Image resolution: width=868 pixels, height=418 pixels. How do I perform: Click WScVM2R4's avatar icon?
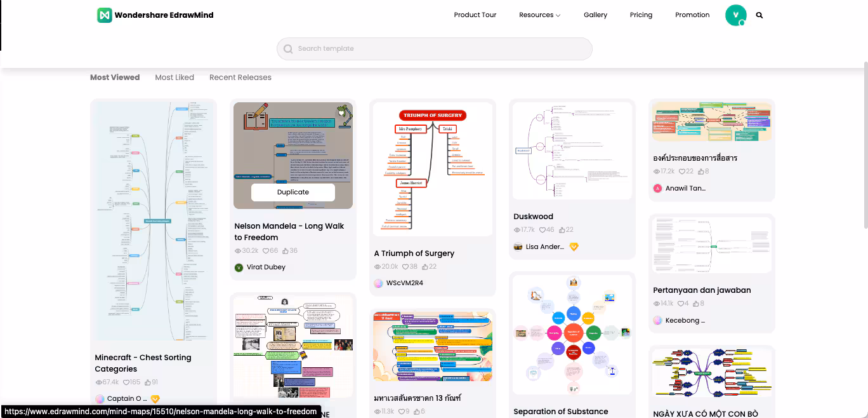click(378, 283)
